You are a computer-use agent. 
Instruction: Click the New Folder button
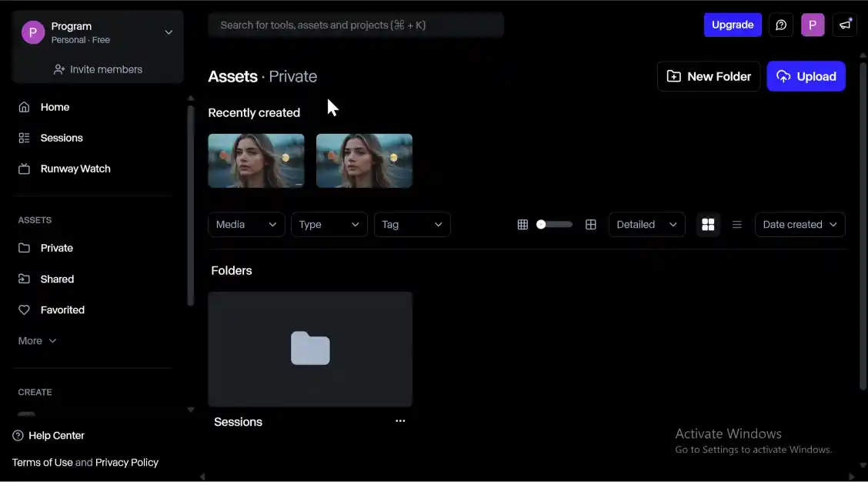point(709,76)
